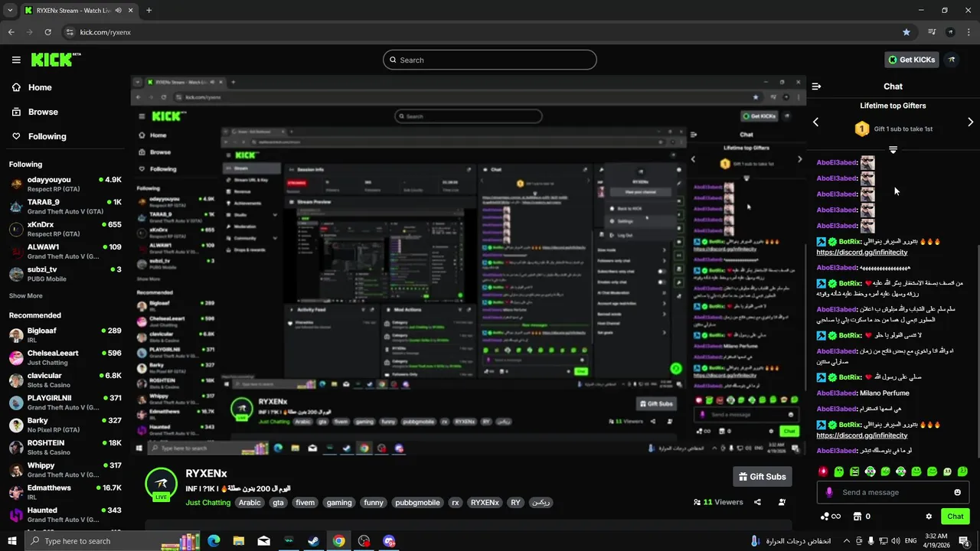
Task: Click the follow user icon beside share
Action: click(x=782, y=502)
